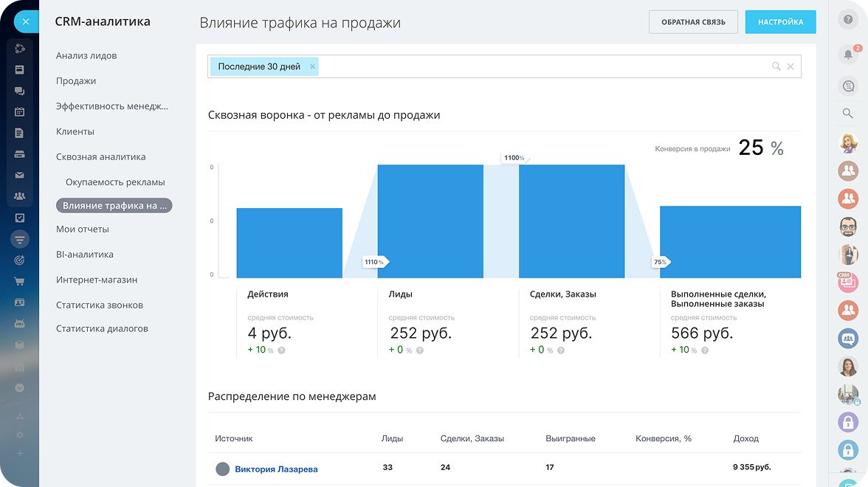Screen dimensions: 868x487
Task: Open the tasks checkmark icon in left rail
Action: 20,218
